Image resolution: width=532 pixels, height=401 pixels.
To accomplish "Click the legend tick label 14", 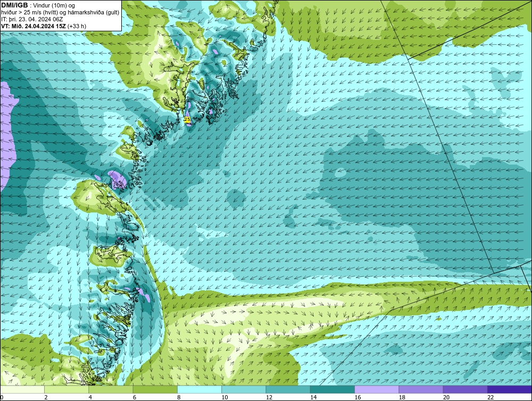I will pyautogui.click(x=313, y=398).
